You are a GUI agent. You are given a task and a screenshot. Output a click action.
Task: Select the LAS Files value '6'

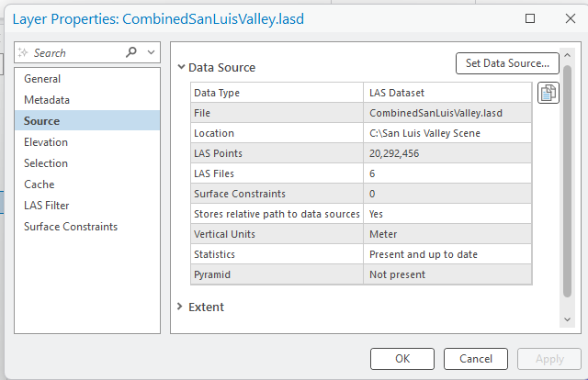pos(447,173)
